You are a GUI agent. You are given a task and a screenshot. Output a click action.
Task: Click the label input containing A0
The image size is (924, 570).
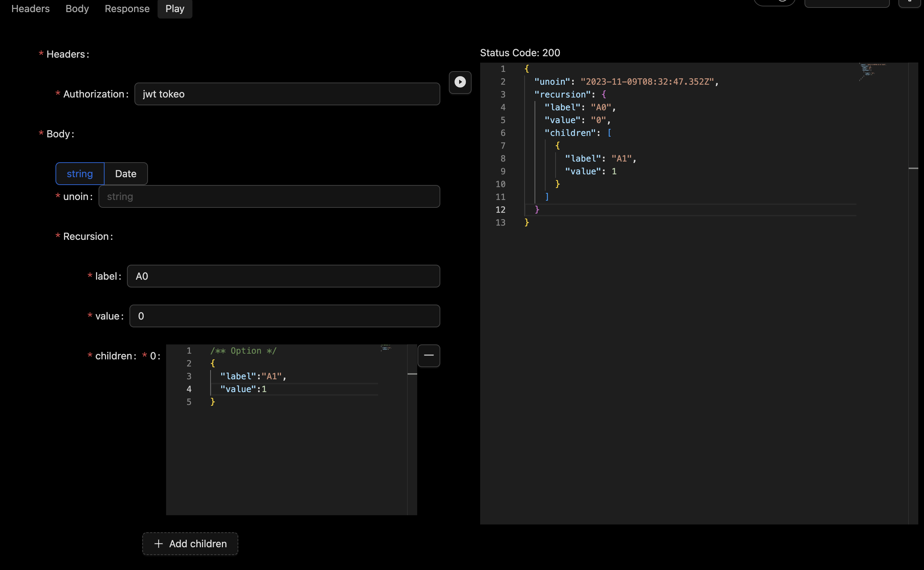(283, 276)
